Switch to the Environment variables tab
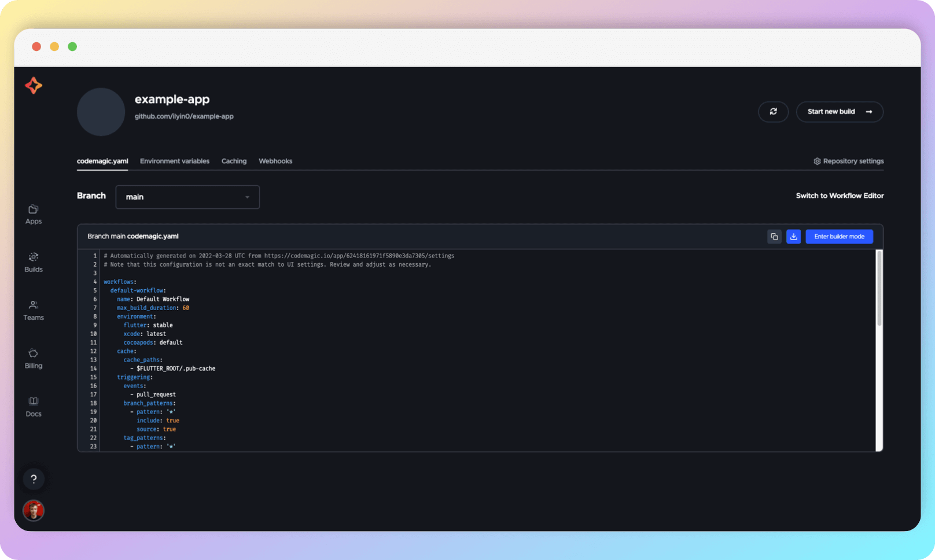 175,161
